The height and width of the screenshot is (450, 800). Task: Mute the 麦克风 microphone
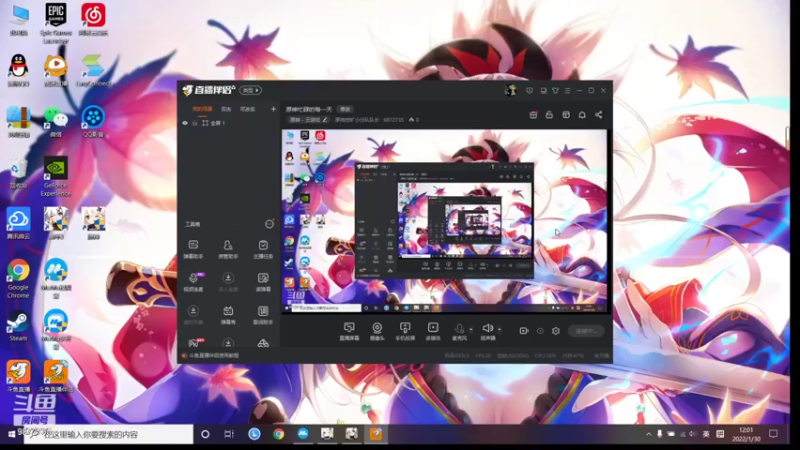pyautogui.click(x=459, y=331)
